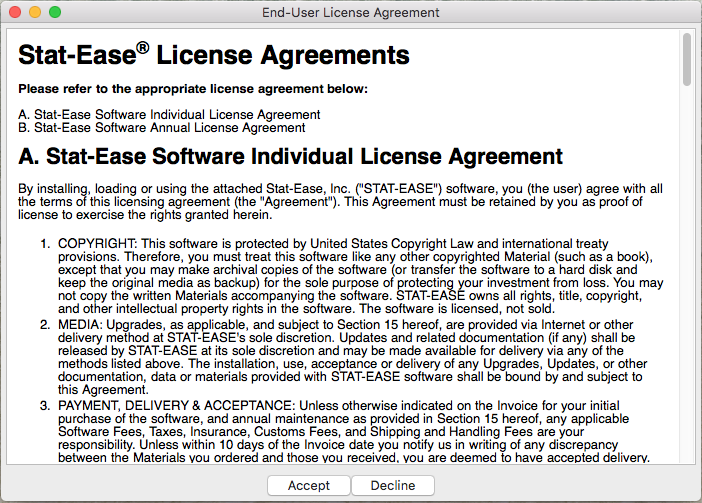Close the End-User License Agreement window
The width and height of the screenshot is (702, 503).
(x=15, y=12)
